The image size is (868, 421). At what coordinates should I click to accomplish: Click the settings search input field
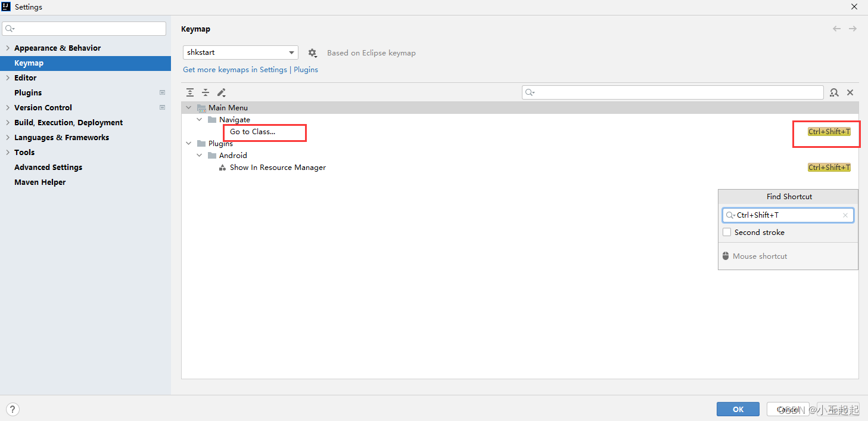pyautogui.click(x=84, y=29)
